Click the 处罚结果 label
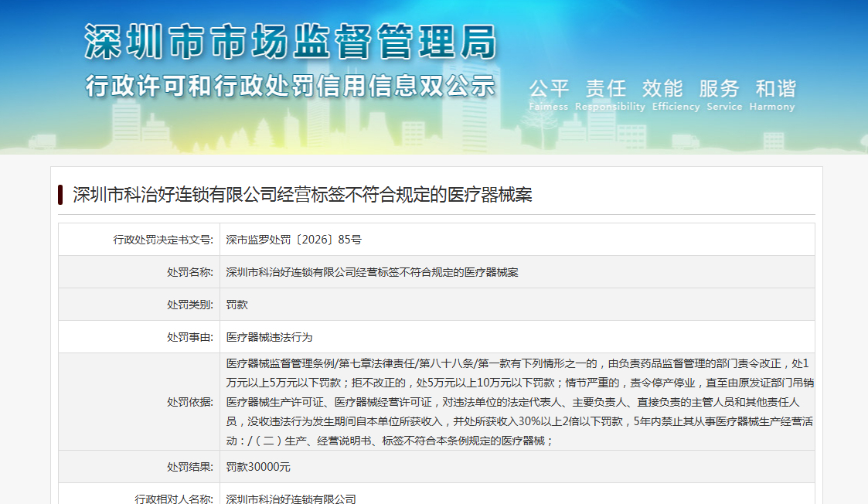This screenshot has width=868, height=504. pyautogui.click(x=190, y=467)
